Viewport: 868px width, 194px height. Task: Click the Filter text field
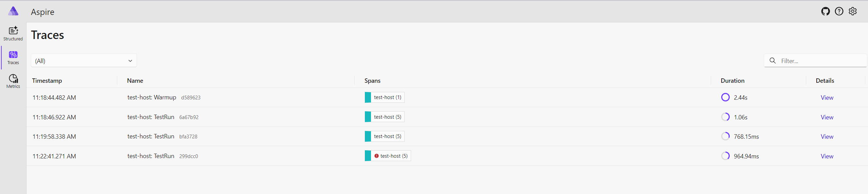[815, 61]
